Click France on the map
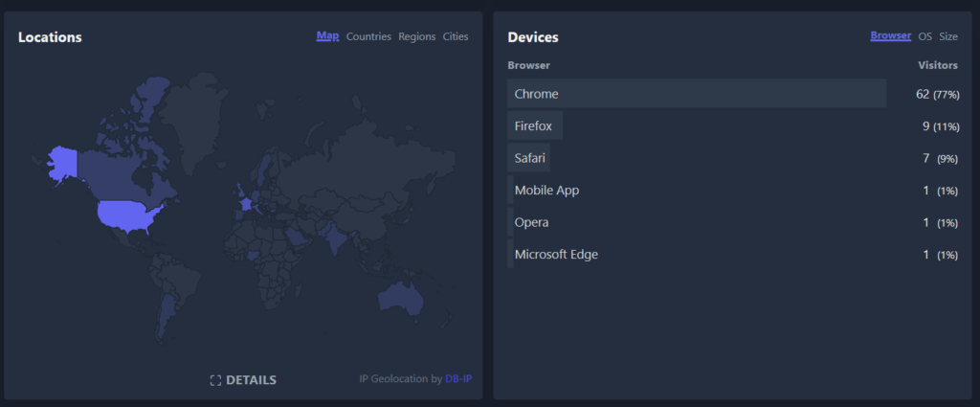 pyautogui.click(x=246, y=204)
